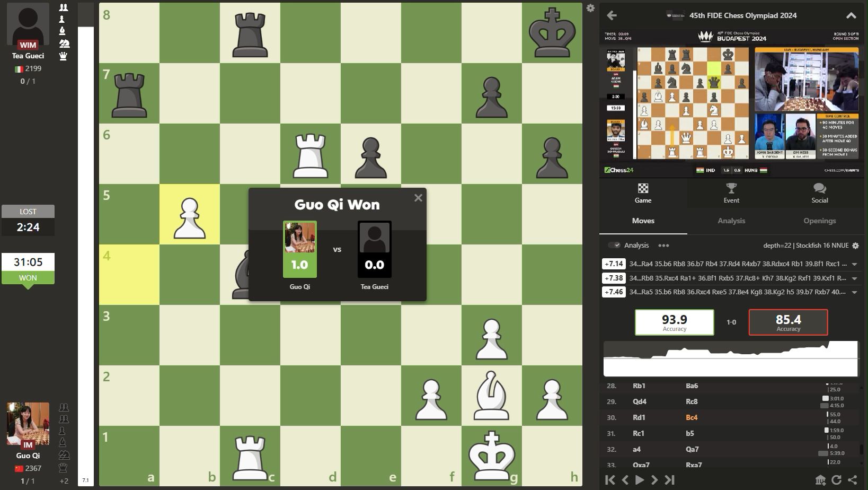This screenshot has height=490, width=868.
Task: Click the 93.9 Accuracy box
Action: [674, 322]
